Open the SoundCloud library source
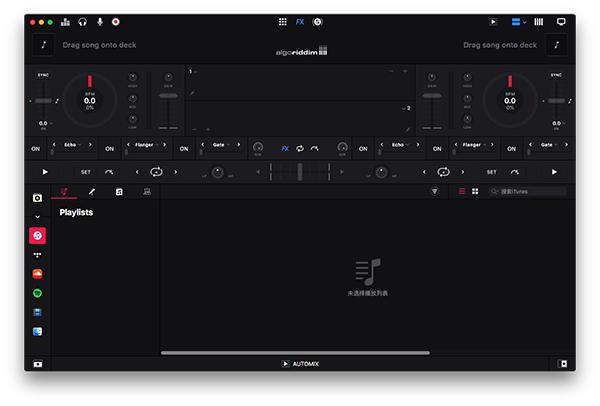 (x=37, y=273)
